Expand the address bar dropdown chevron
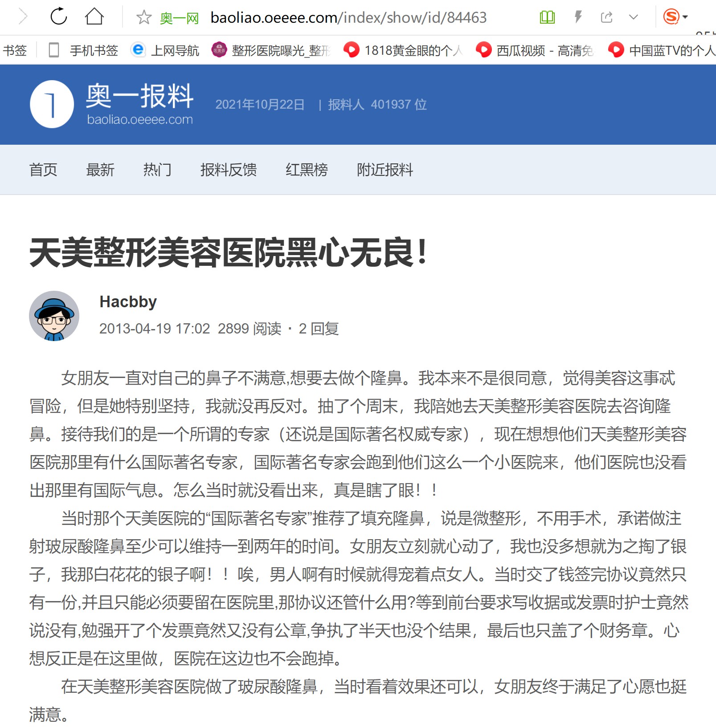 [x=634, y=17]
